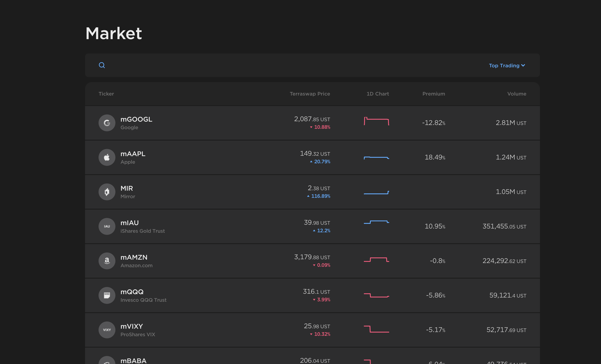Image resolution: width=601 pixels, height=364 pixels.
Task: Click the Amazon logo icon
Action: 107,261
